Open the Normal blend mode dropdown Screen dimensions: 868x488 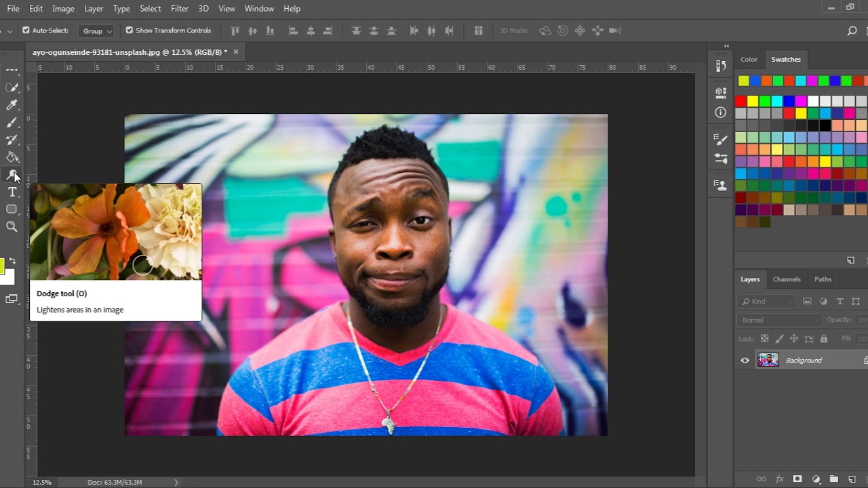(x=779, y=320)
